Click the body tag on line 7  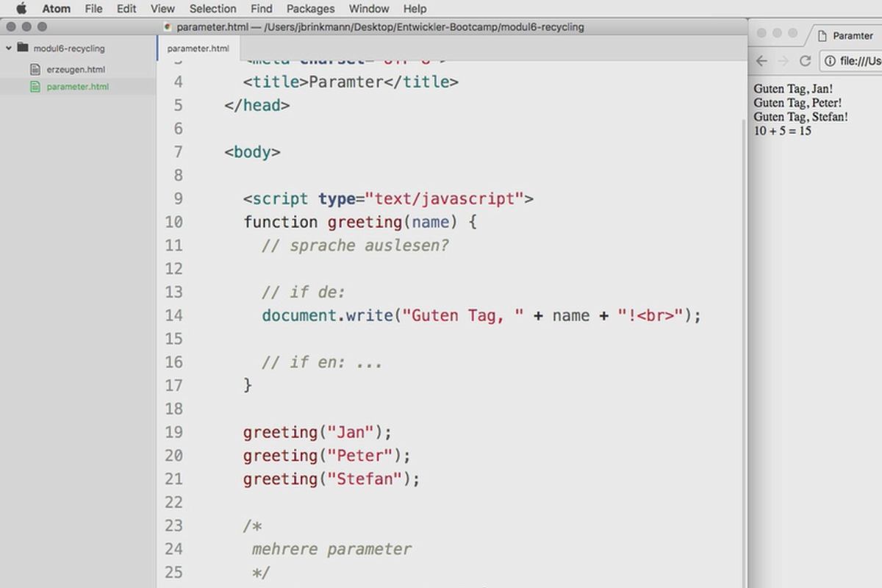[253, 152]
